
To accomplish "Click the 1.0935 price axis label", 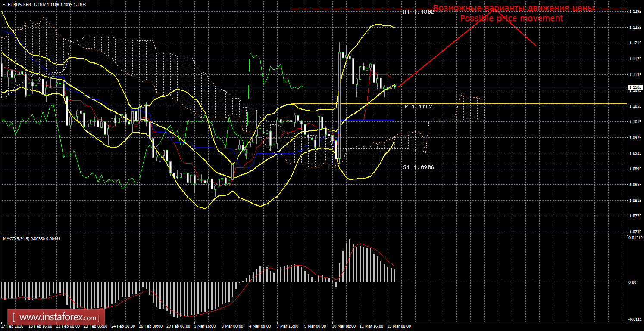I will click(x=635, y=153).
